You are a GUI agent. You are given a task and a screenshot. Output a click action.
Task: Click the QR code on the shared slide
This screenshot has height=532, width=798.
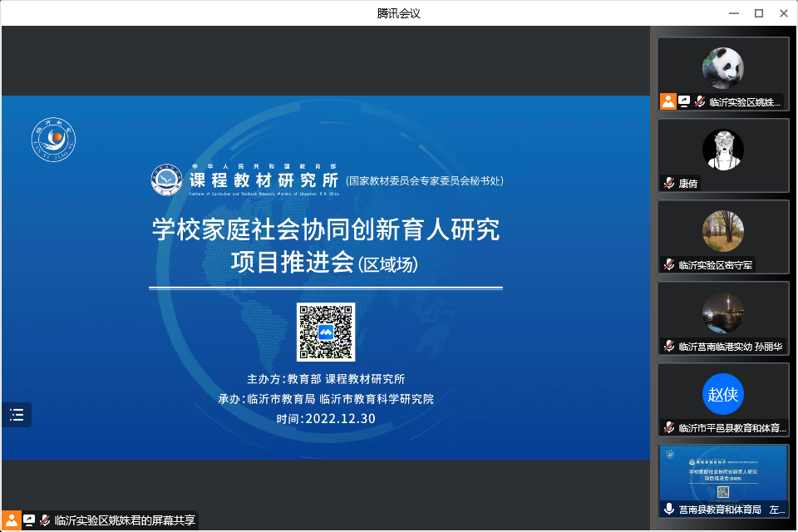pos(326,332)
